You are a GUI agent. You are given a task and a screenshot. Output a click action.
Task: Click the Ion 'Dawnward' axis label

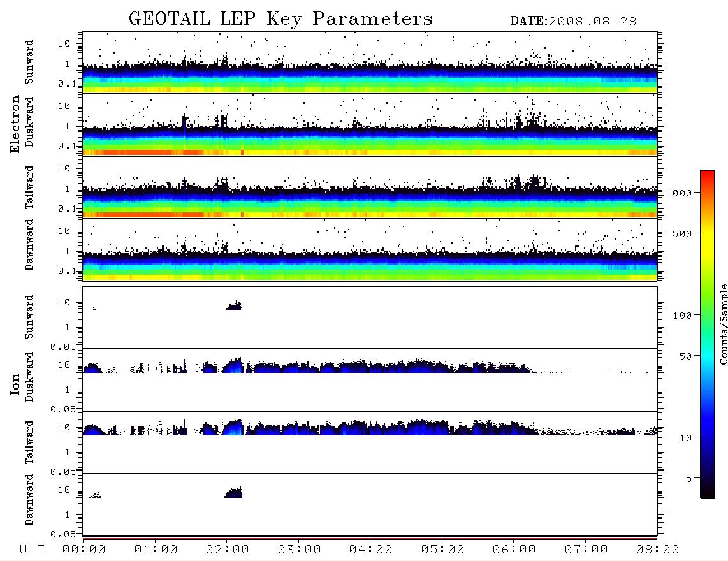coord(29,500)
